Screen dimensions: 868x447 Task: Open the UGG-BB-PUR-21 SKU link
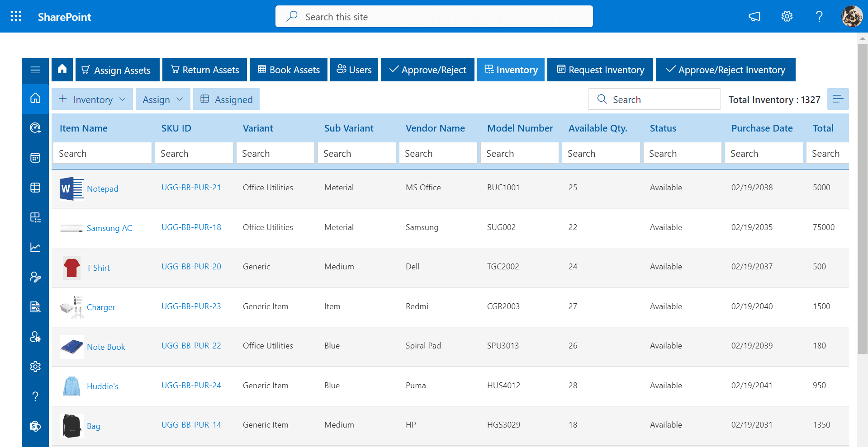[191, 188]
